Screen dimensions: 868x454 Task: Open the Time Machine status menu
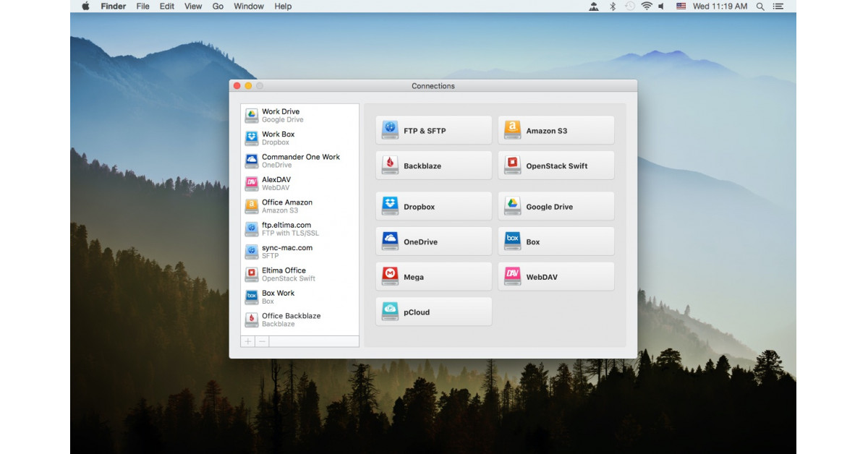point(629,7)
